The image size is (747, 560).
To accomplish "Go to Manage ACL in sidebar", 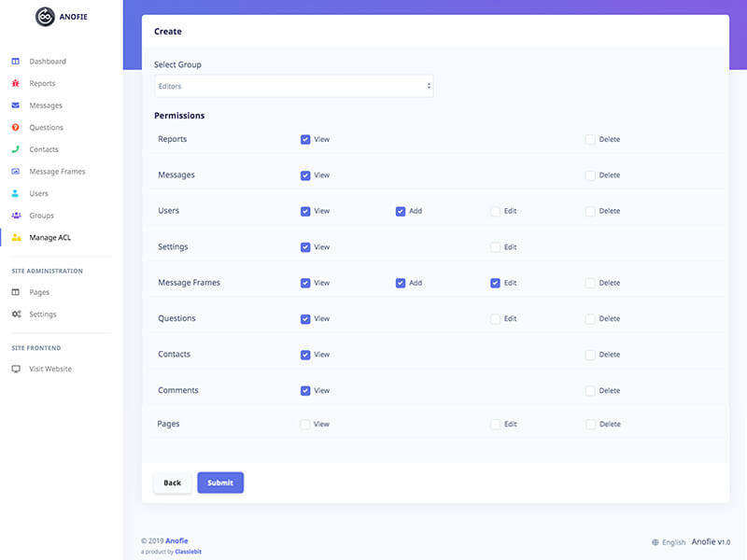I will [50, 238].
